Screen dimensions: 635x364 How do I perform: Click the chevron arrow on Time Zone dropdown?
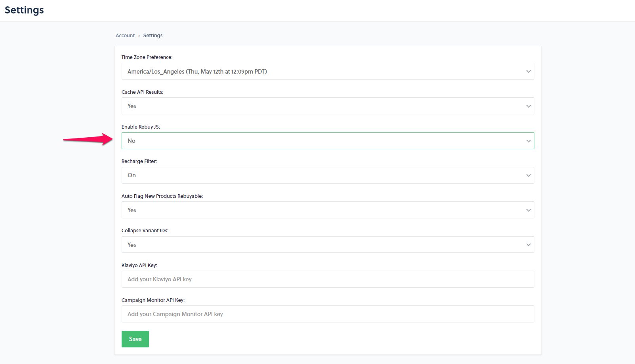[x=528, y=72]
